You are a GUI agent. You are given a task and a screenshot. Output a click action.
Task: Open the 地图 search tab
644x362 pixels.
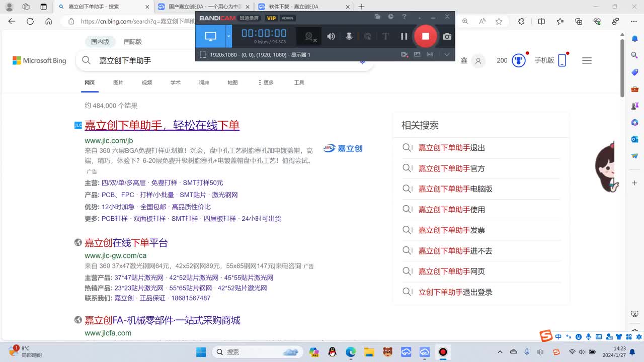tap(232, 82)
